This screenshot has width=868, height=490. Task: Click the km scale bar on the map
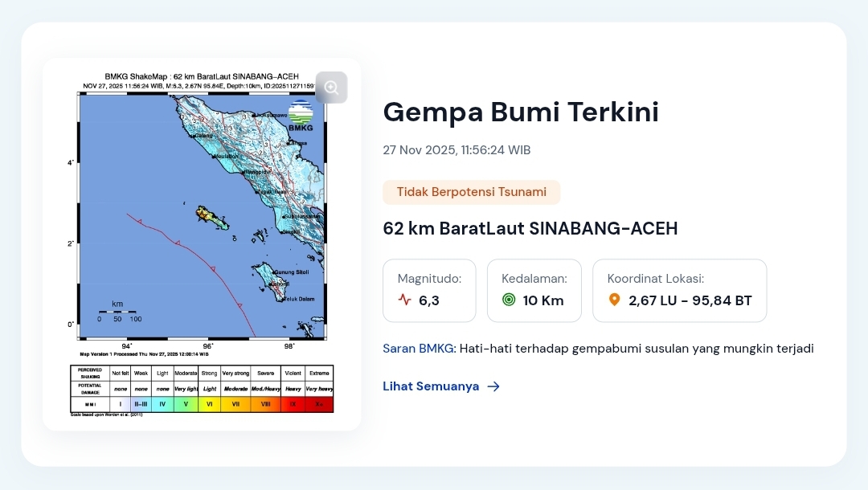117,311
